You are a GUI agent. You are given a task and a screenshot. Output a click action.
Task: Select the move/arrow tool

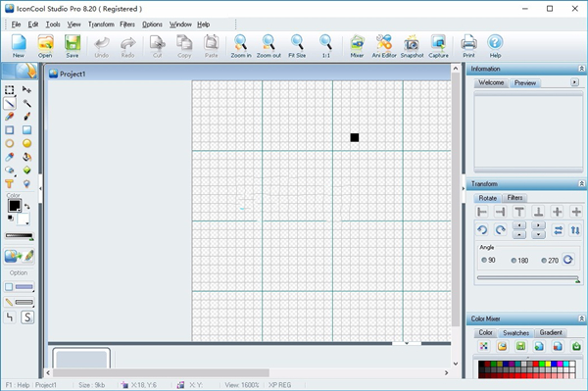click(x=26, y=90)
